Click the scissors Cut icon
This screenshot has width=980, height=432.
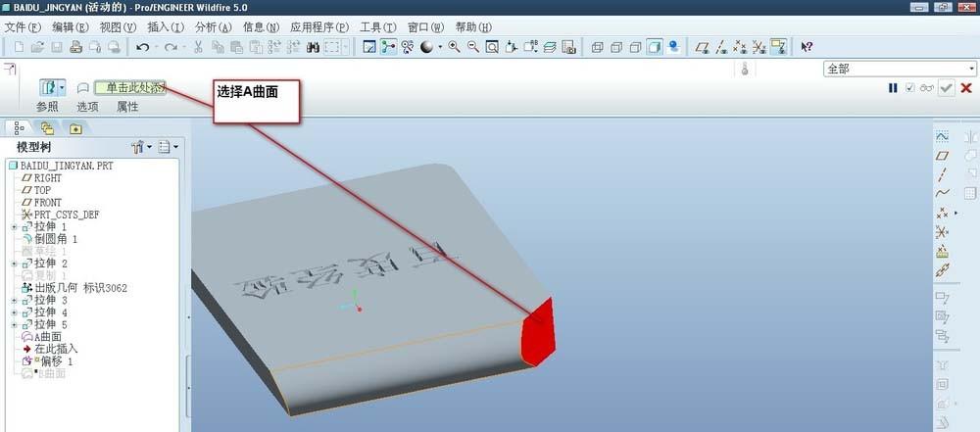199,47
